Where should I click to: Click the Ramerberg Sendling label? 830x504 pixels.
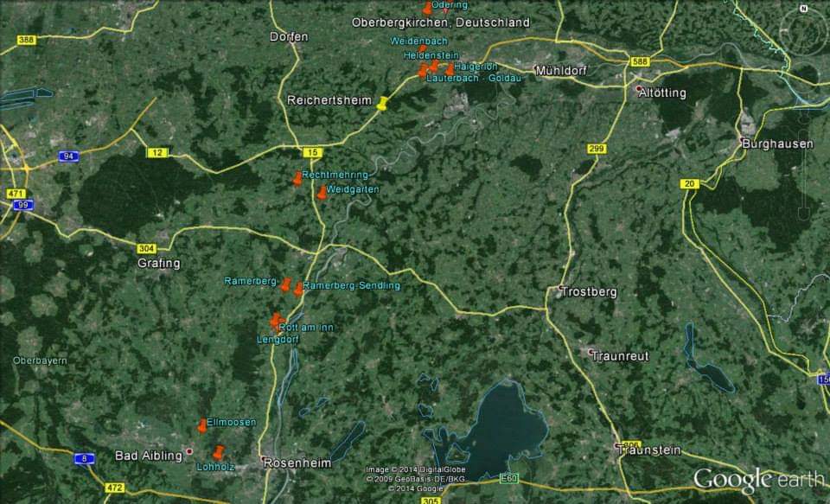tap(352, 285)
